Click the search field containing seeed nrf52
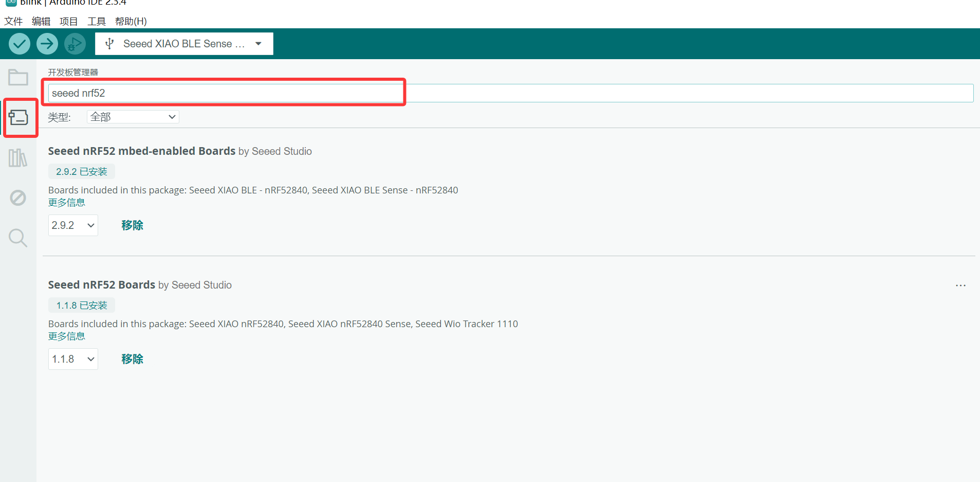 511,93
